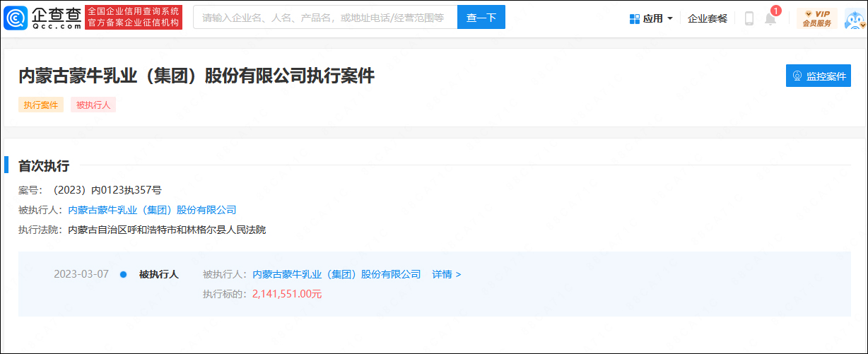Open the 应用 apps dropdown
The height and width of the screenshot is (354, 868).
(x=651, y=18)
